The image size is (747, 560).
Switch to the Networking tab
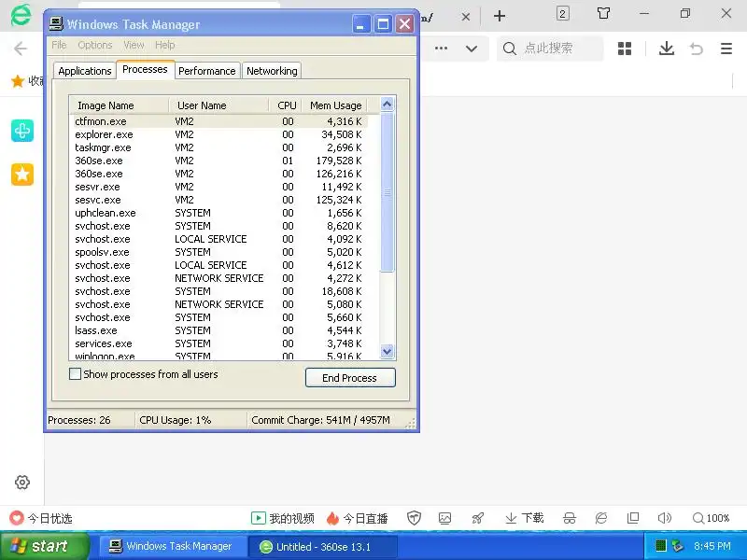(272, 71)
